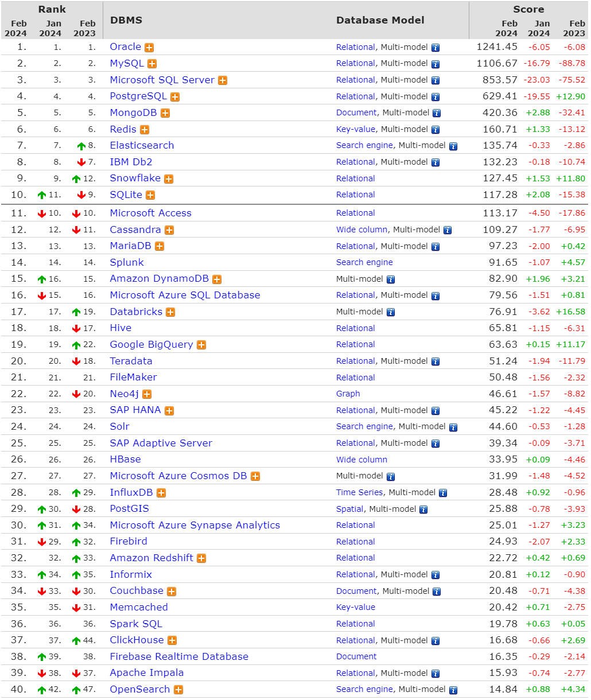Click the plus icon next to SQLite
This screenshot has width=591, height=700.
(x=150, y=195)
